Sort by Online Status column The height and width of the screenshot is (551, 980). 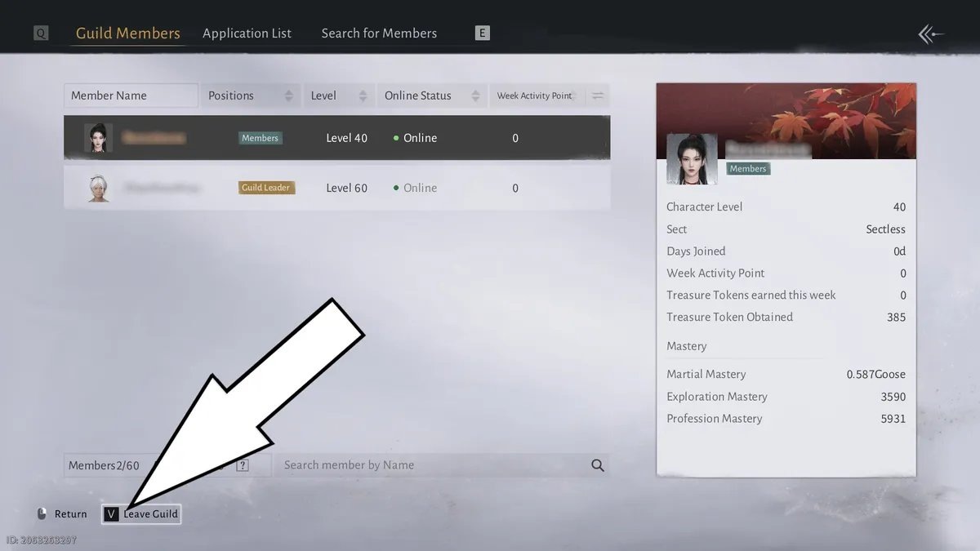[431, 96]
